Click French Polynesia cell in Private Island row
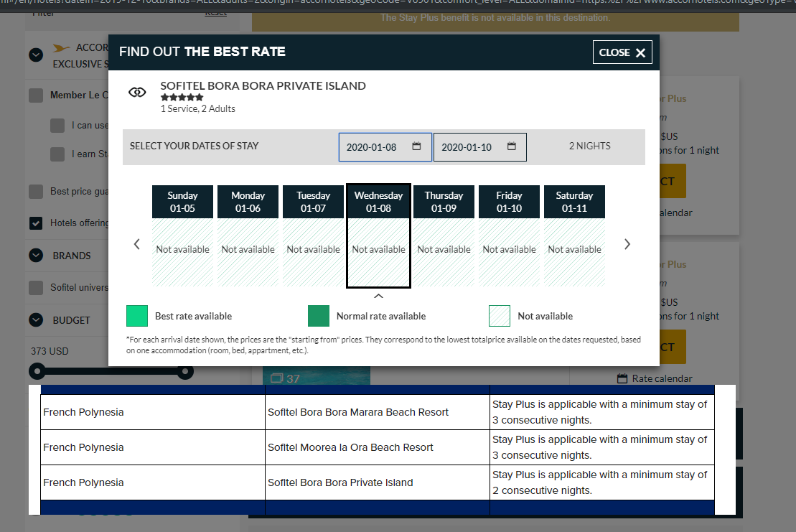 [153, 482]
